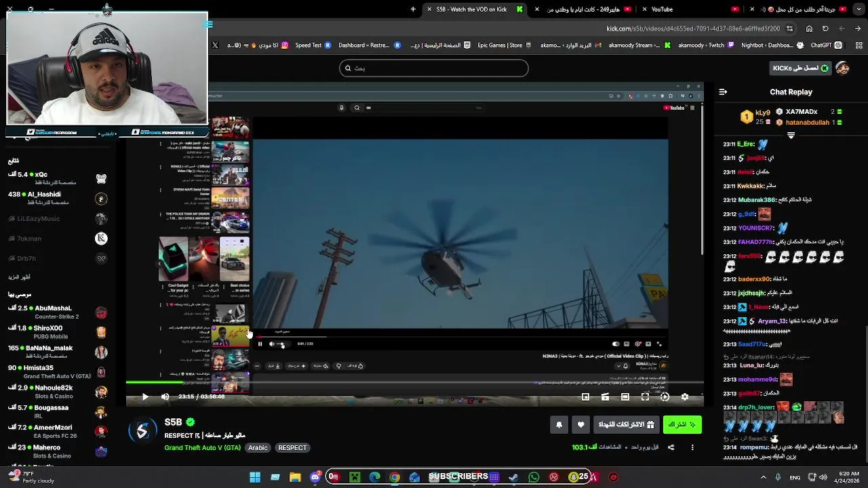The height and width of the screenshot is (488, 868).
Task: Open Windows Start menu
Action: 255,477
